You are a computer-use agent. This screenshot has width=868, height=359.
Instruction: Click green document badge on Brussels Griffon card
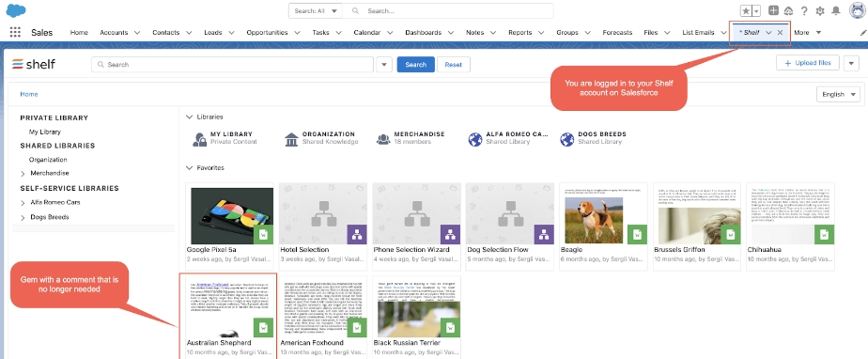731,235
